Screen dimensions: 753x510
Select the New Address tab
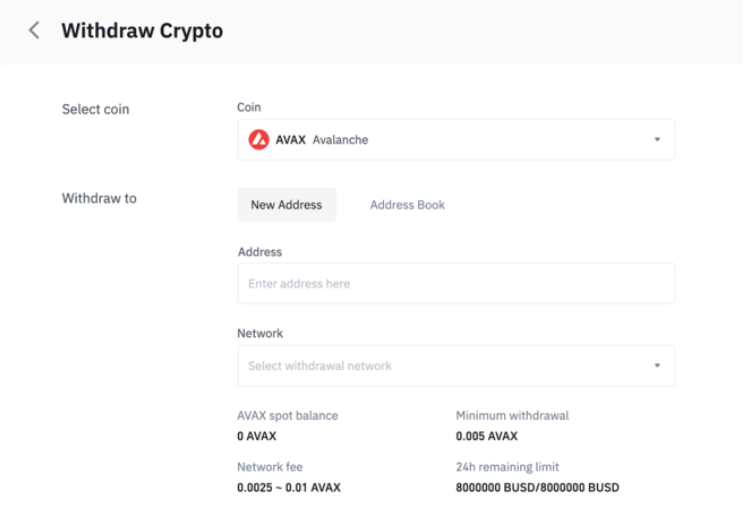[x=286, y=205]
